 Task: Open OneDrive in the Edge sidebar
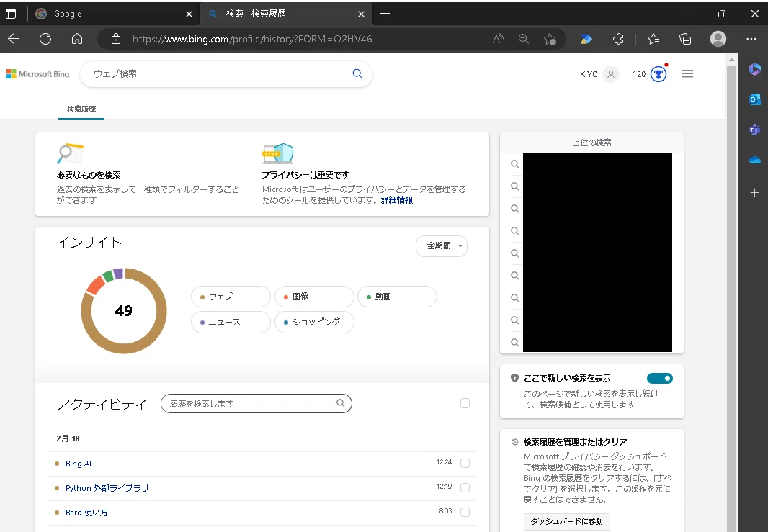click(x=755, y=160)
